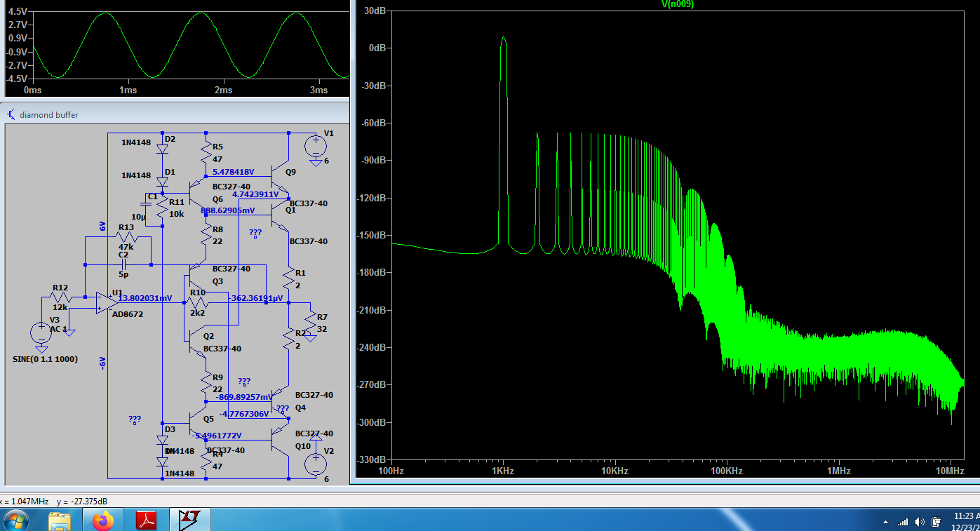The height and width of the screenshot is (531, 980).
Task: Click the -4.7767306V node voltage label
Action: point(244,414)
